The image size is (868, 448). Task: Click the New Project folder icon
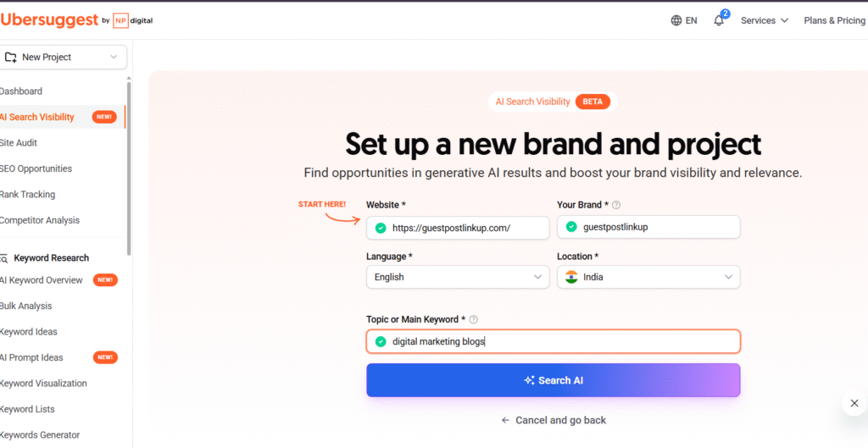pos(11,58)
